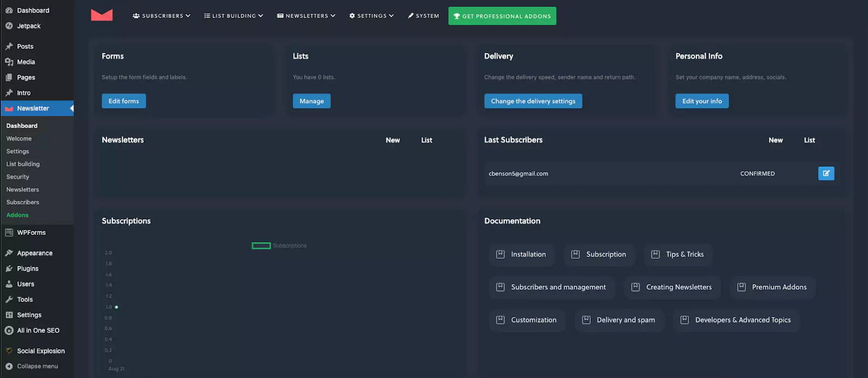Open WPForms from the sidebar

point(31,233)
